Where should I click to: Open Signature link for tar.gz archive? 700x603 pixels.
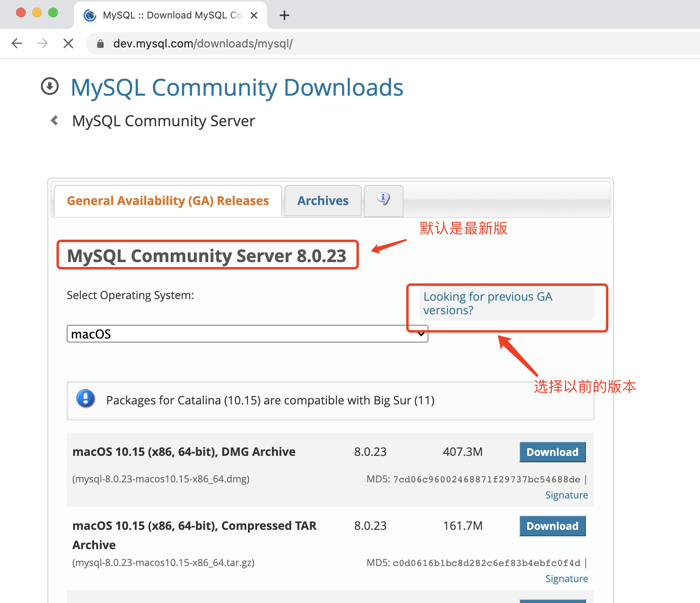point(567,578)
